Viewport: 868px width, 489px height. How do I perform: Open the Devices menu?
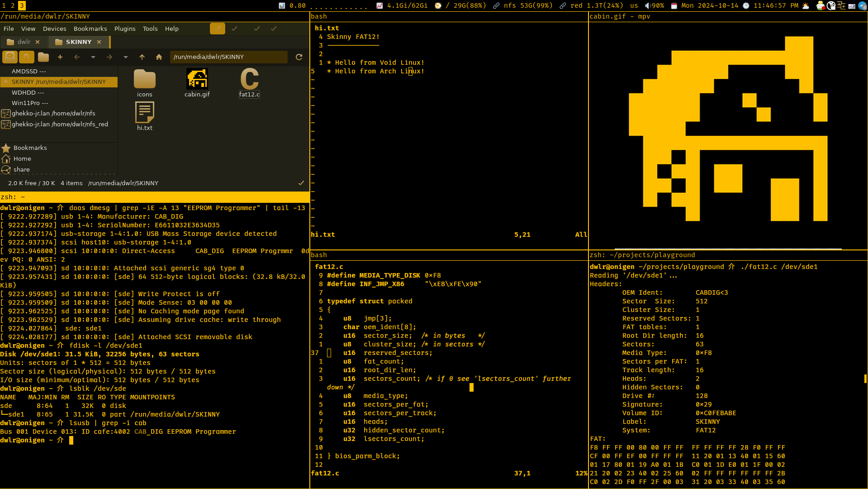click(55, 29)
